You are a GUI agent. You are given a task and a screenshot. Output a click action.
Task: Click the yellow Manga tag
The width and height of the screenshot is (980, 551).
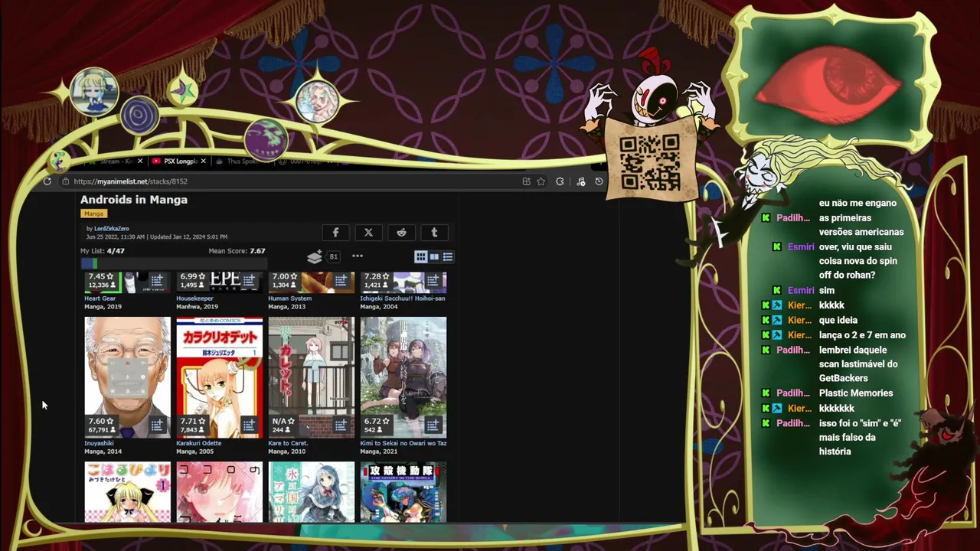[93, 214]
